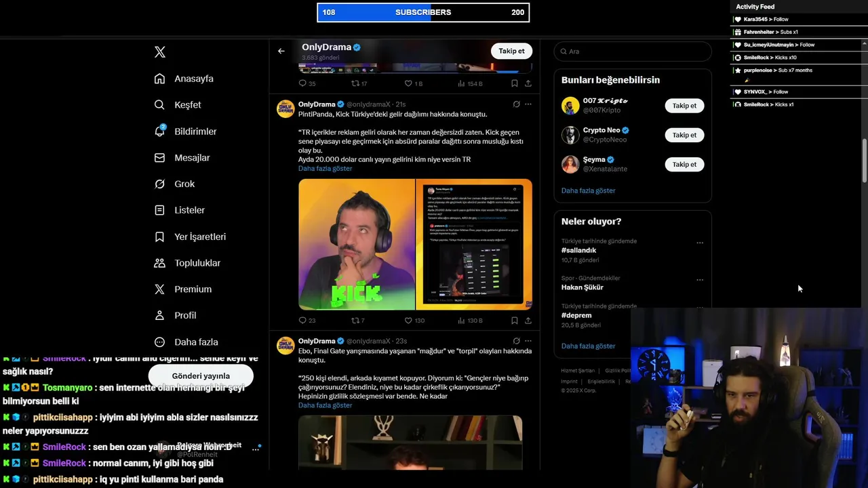Screen dimensions: 868x488
Task: Open Ebo post video thumbnail
Action: click(x=410, y=443)
